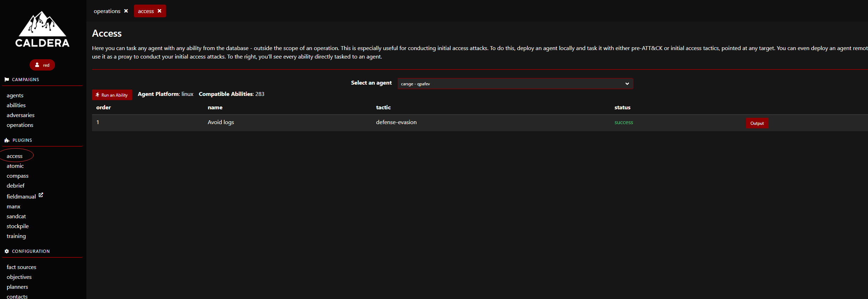Open the atomic plugin
The image size is (868, 299).
pos(15,166)
